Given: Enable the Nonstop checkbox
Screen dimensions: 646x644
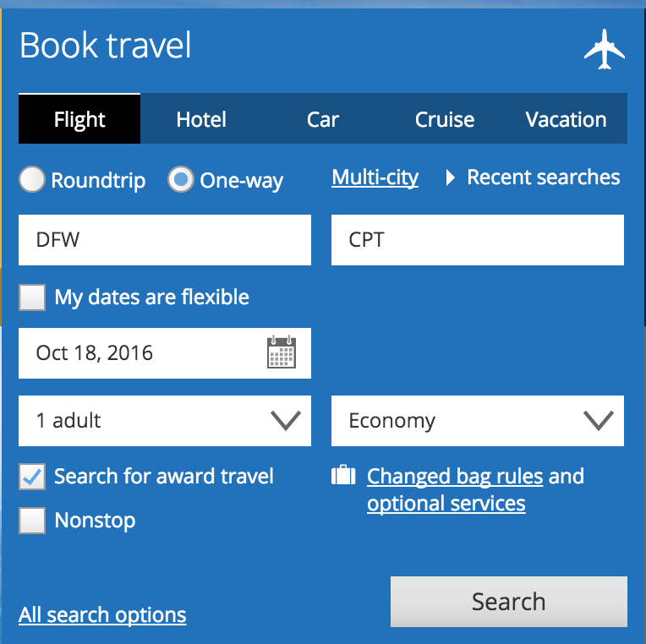Looking at the screenshot, I should point(32,521).
